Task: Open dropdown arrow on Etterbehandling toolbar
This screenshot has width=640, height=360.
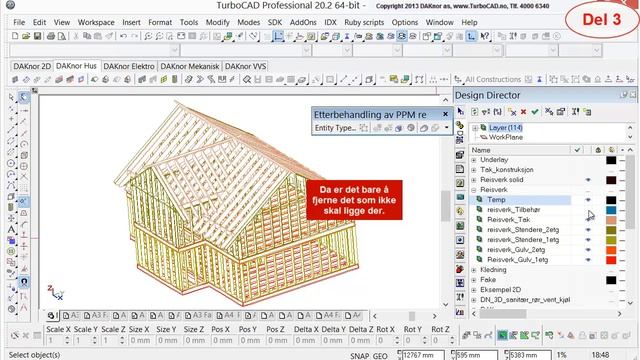Action: tap(447, 128)
